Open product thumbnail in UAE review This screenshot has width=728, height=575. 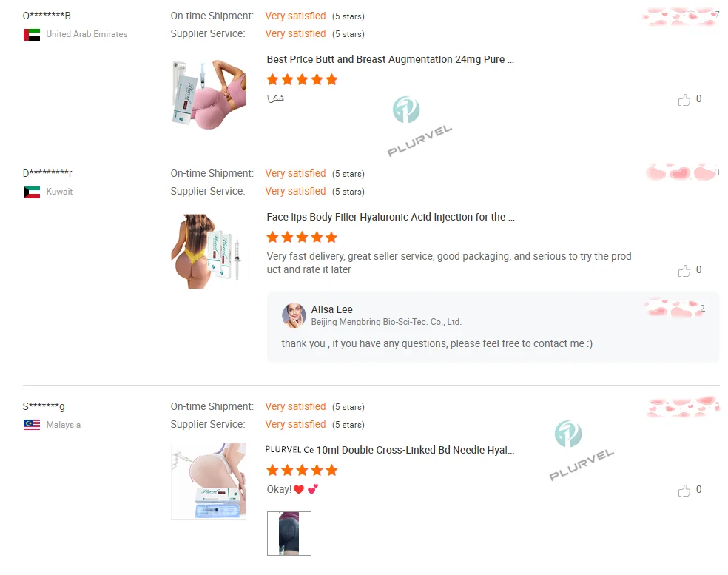coord(209,95)
